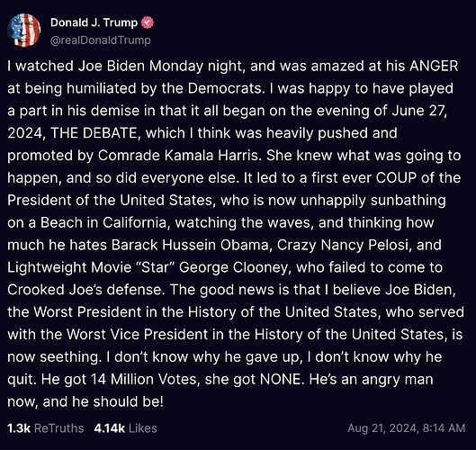This screenshot has height=450, width=476.
Task: Select the name Barack Hussein Obama
Action: pos(190,245)
